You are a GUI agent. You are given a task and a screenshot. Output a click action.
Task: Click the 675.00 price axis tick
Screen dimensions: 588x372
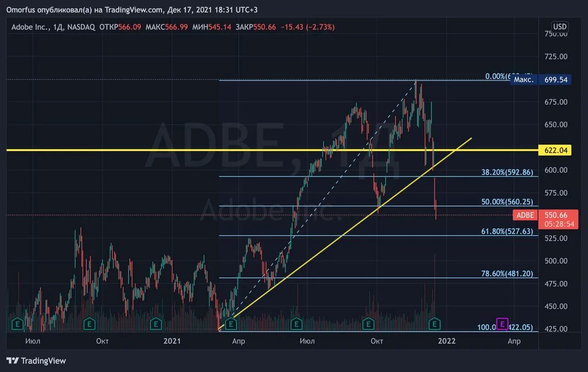point(556,102)
